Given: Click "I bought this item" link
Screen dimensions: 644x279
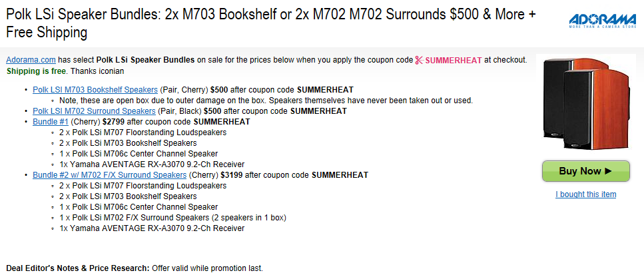Looking at the screenshot, I should click(x=585, y=194).
